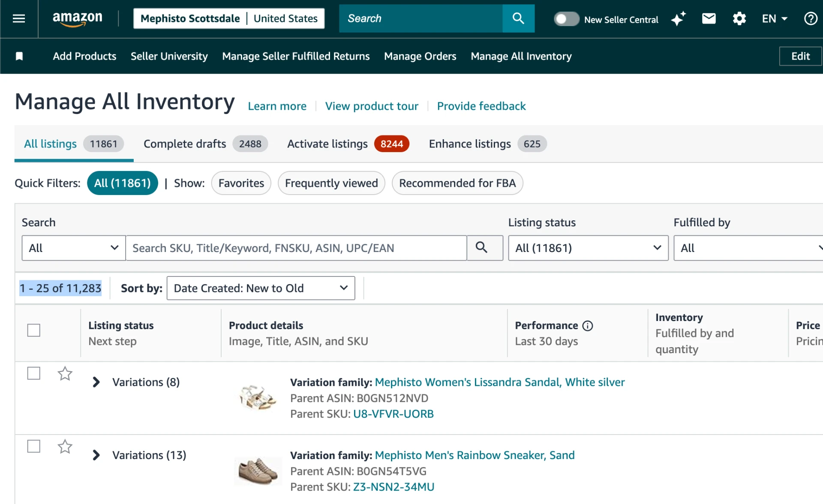The width and height of the screenshot is (823, 504).
Task: Click the Performance info icon
Action: click(x=588, y=326)
